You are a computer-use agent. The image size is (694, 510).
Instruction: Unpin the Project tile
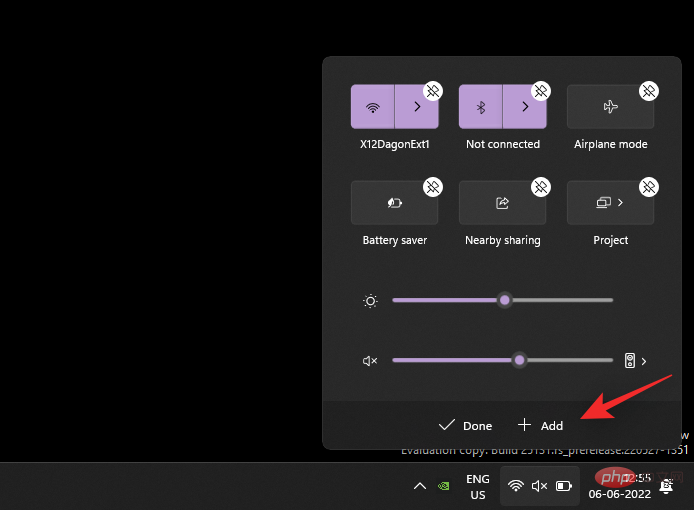pyautogui.click(x=649, y=187)
